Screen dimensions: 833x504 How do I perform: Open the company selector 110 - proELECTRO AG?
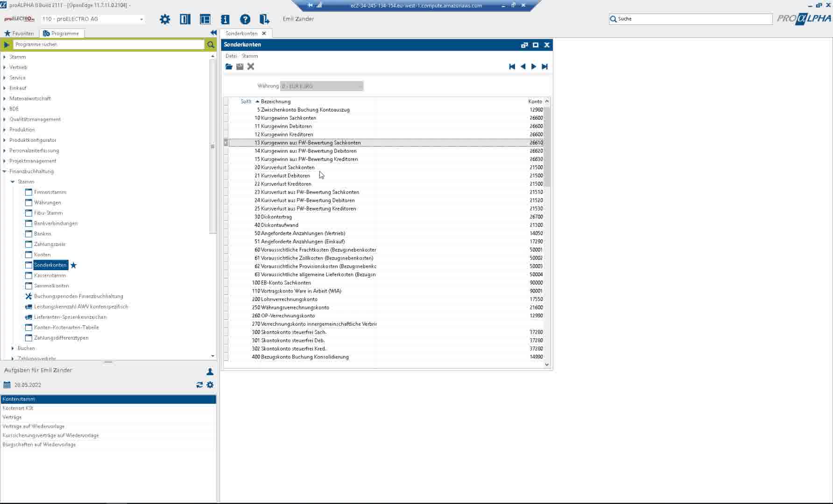click(x=92, y=19)
